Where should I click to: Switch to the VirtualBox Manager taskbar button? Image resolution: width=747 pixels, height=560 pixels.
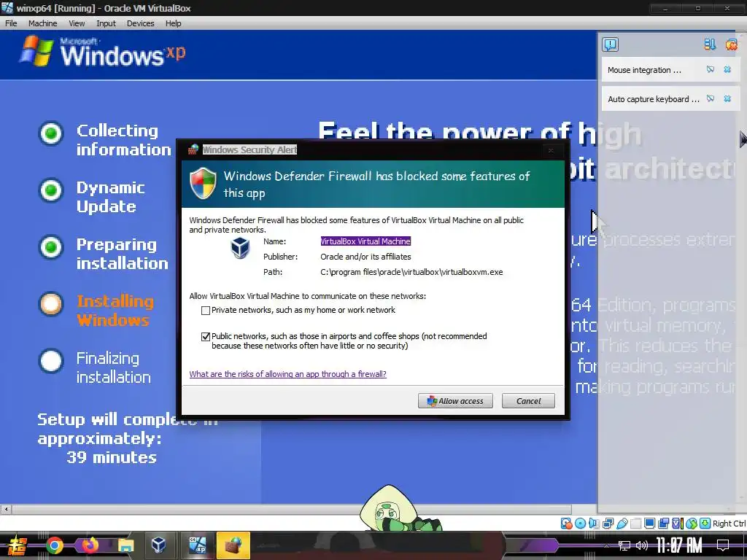[158, 545]
